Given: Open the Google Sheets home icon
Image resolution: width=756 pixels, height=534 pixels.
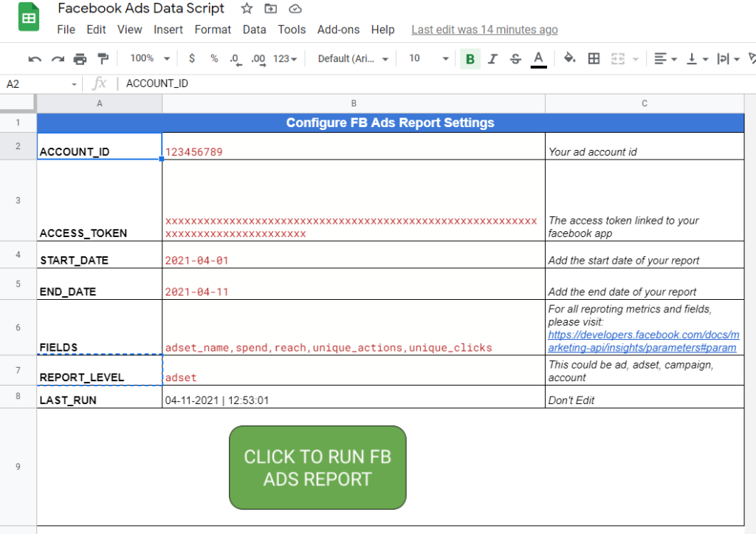Looking at the screenshot, I should [29, 17].
